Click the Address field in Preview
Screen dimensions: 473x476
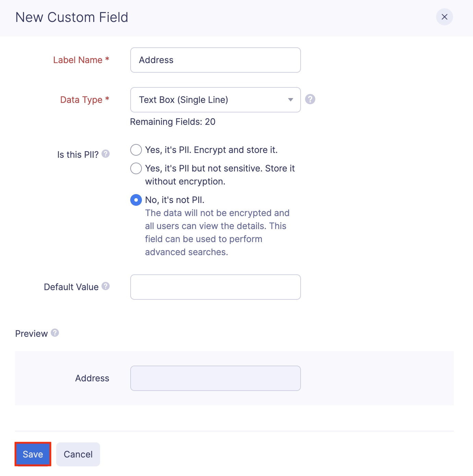[x=215, y=378]
